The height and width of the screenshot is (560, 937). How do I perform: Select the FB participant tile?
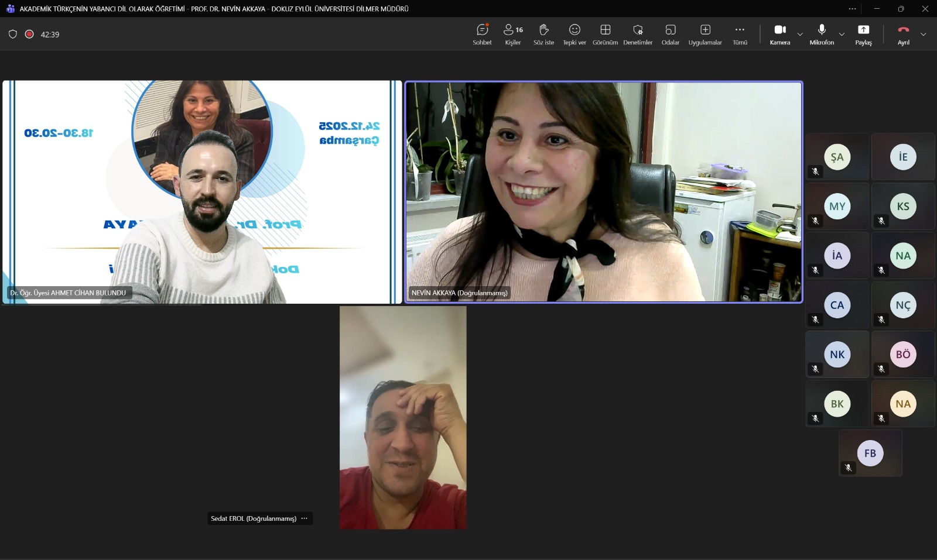(x=870, y=453)
